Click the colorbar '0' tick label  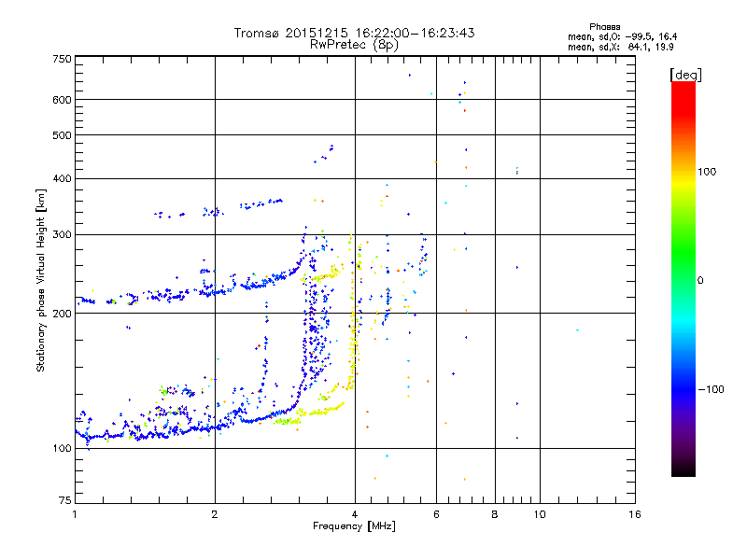pos(700,281)
